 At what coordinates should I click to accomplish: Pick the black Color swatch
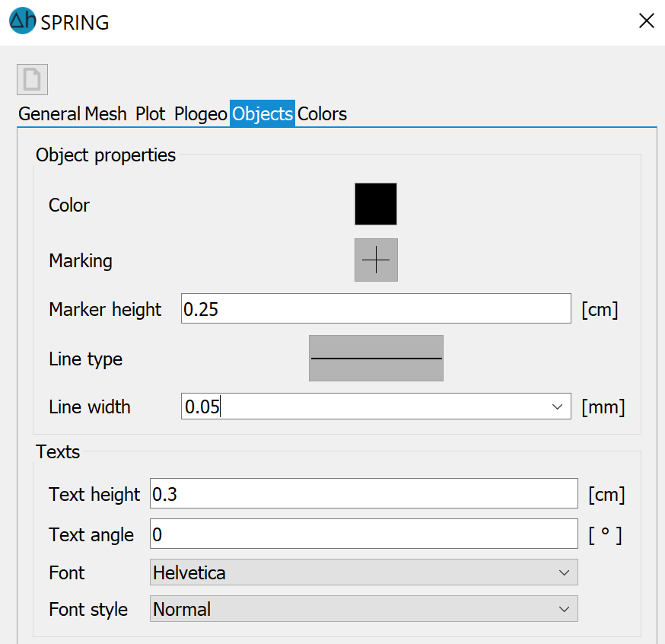click(x=376, y=204)
